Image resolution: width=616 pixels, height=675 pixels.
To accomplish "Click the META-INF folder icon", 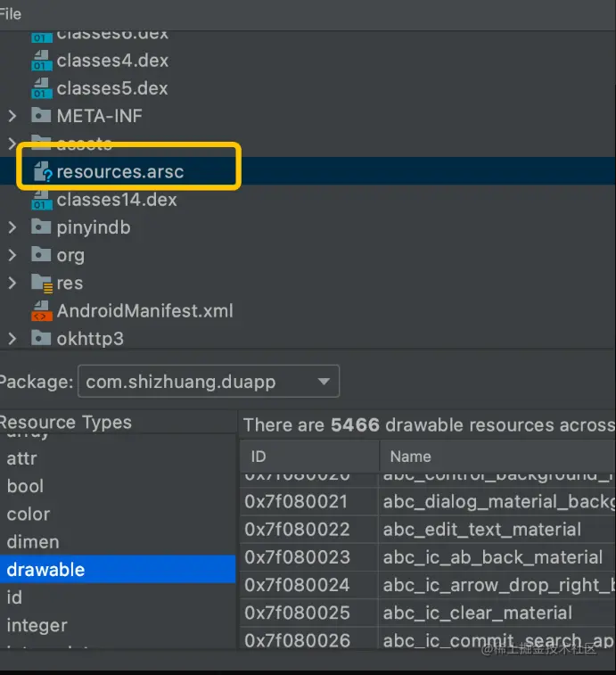I will 41,115.
